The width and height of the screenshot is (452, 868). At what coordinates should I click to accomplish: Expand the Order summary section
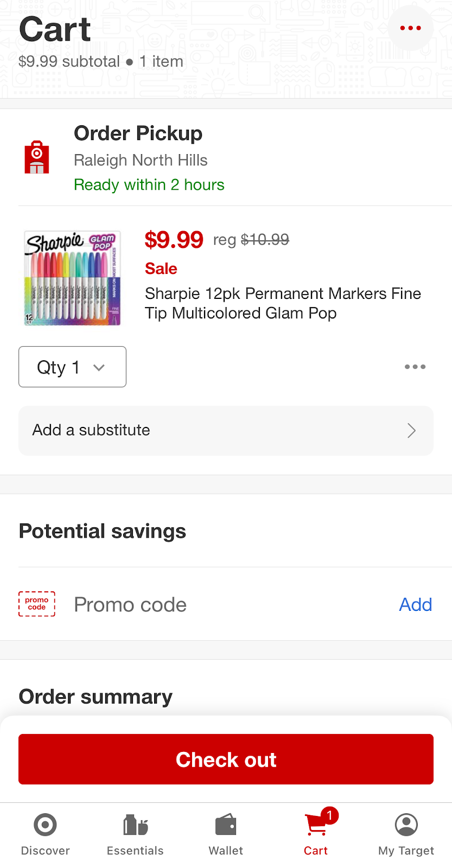[95, 696]
